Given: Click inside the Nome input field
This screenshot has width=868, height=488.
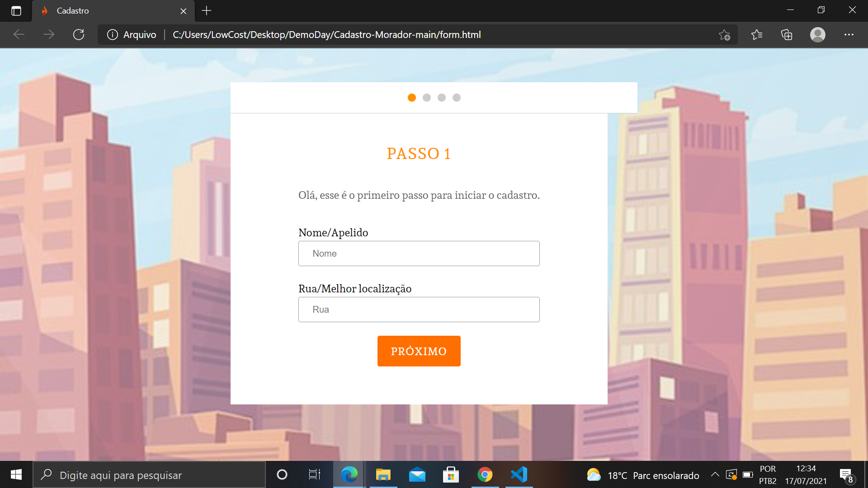Looking at the screenshot, I should click(419, 253).
